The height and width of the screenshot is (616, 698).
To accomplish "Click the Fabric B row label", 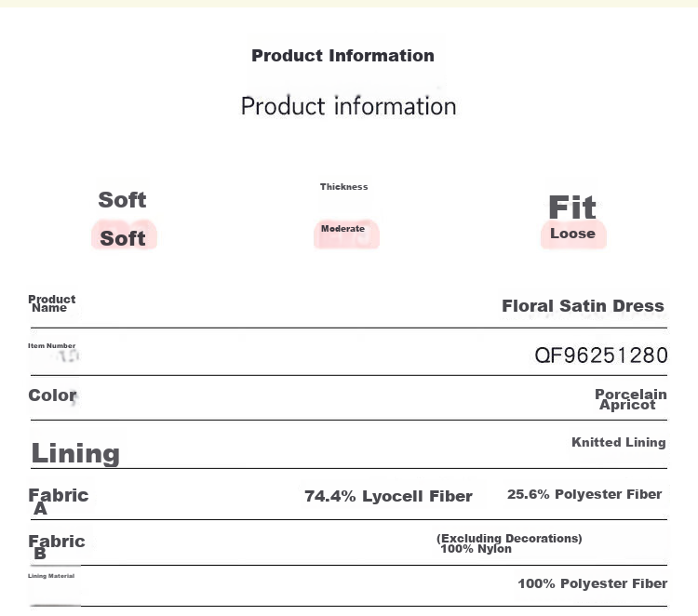I will 57,546.
